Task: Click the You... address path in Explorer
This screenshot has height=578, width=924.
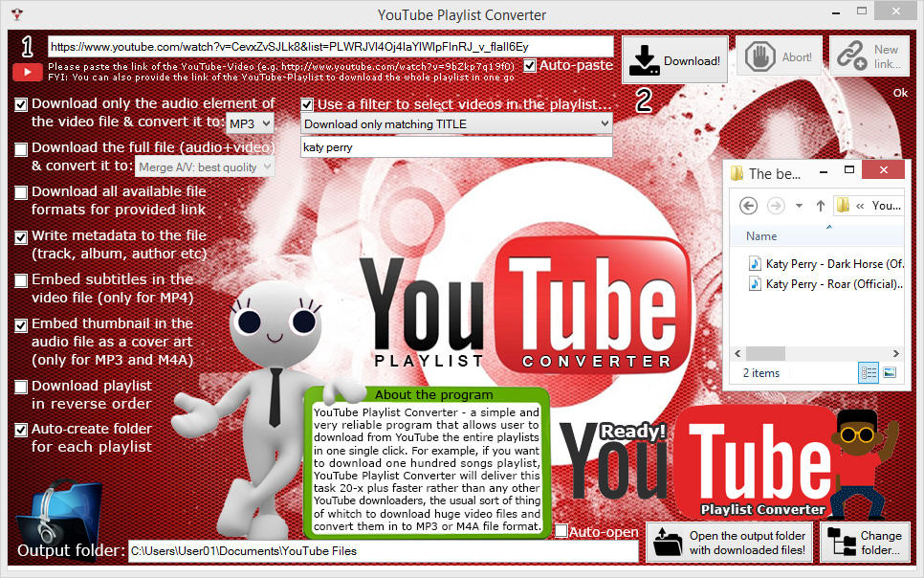Action: (887, 205)
